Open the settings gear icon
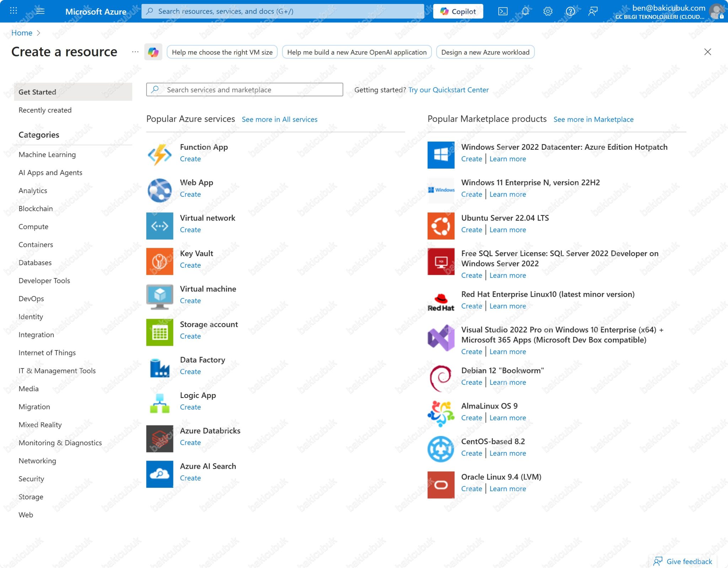The image size is (728, 568). pyautogui.click(x=548, y=11)
